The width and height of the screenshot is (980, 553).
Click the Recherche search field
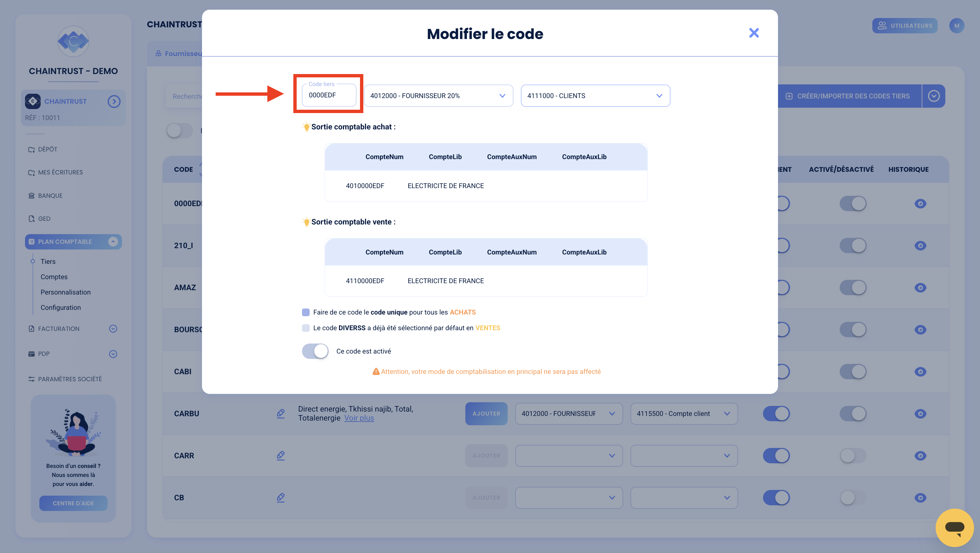pyautogui.click(x=185, y=96)
